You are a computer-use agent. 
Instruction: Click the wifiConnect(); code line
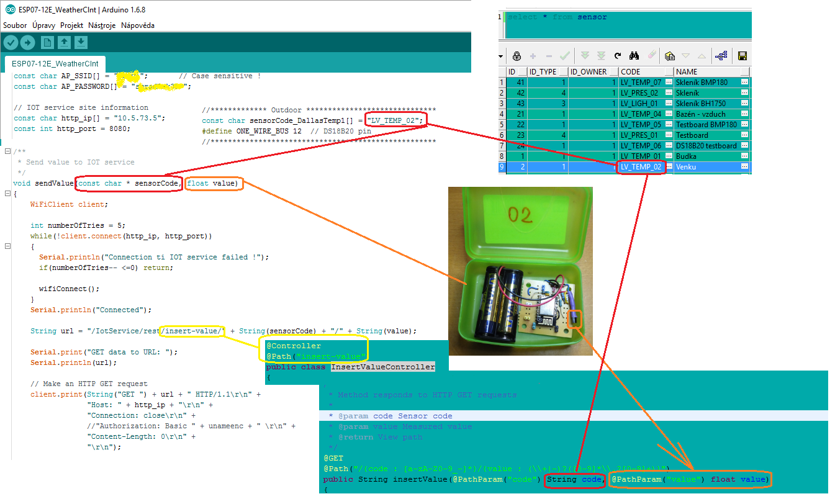[69, 289]
